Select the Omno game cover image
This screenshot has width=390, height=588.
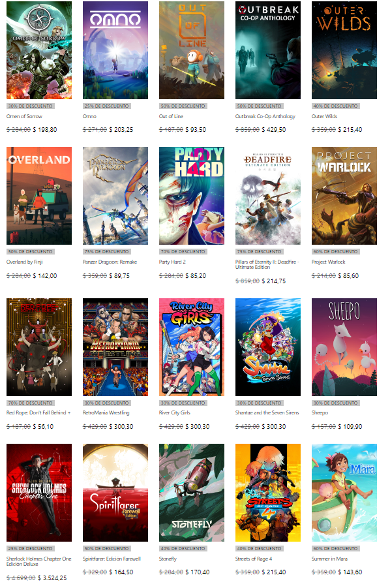115,50
